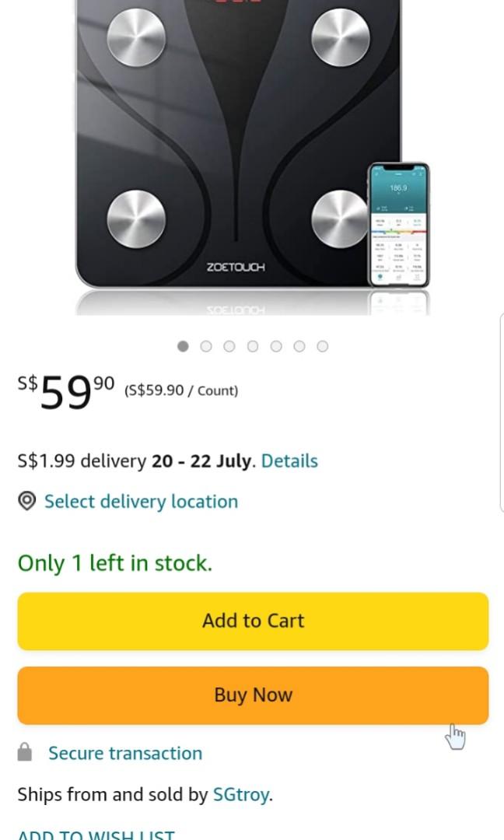Click the delivery location pin icon
Image resolution: width=504 pixels, height=840 pixels.
coord(26,502)
